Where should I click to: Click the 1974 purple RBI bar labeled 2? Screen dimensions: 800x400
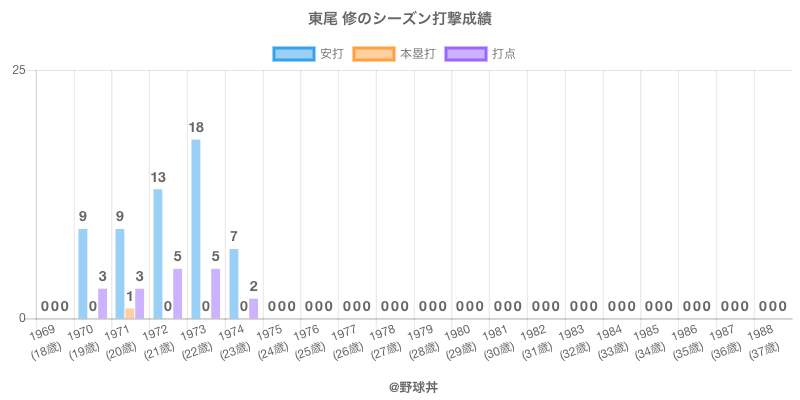click(253, 308)
